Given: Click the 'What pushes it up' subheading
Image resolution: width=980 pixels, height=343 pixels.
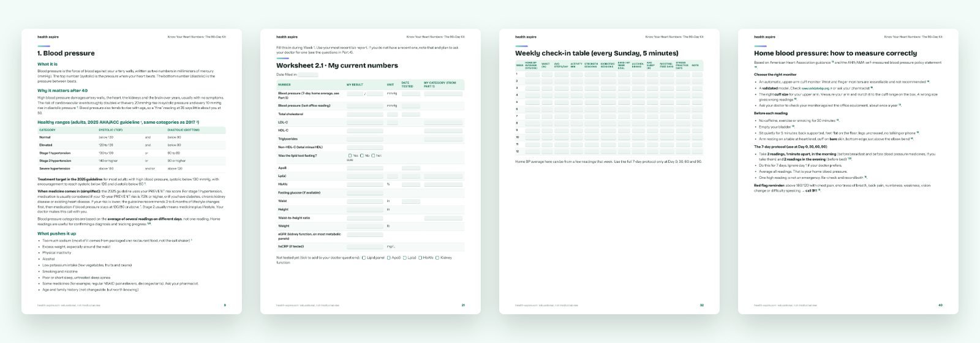Looking at the screenshot, I should (57, 233).
